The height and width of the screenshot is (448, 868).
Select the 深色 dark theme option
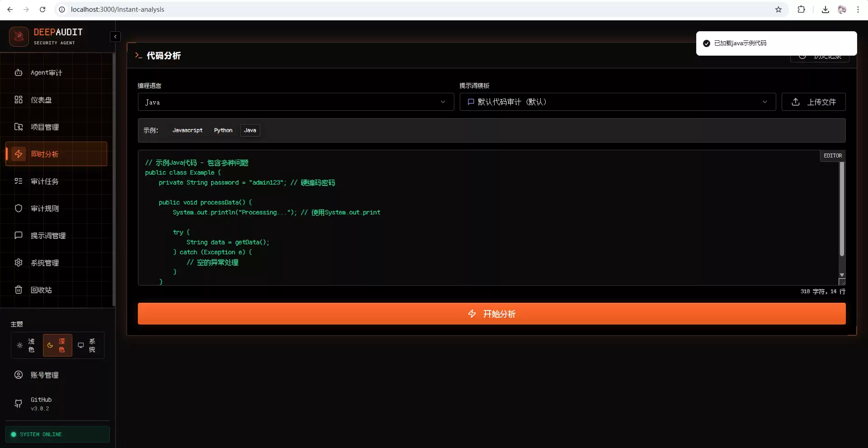pyautogui.click(x=57, y=345)
